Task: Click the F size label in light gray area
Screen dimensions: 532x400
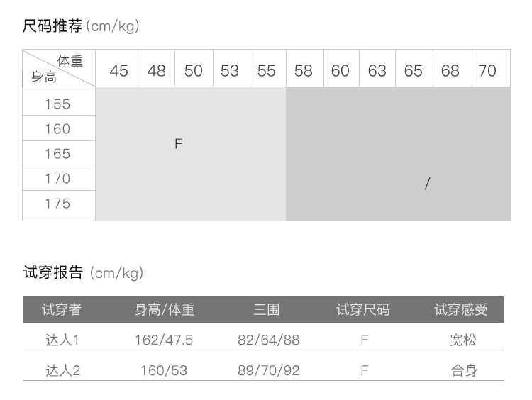Action: pyautogui.click(x=179, y=144)
